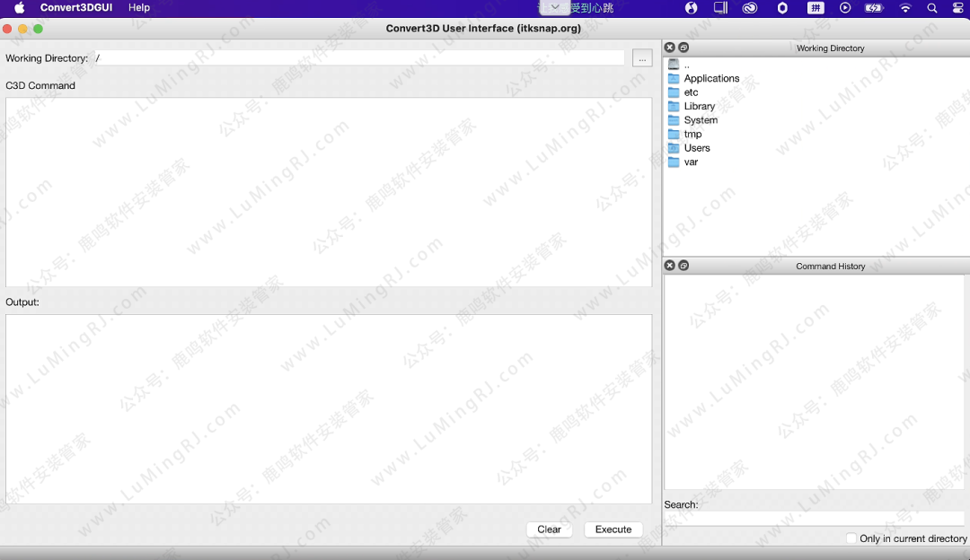Click the command history Search field
The width and height of the screenshot is (970, 560).
coord(814,519)
